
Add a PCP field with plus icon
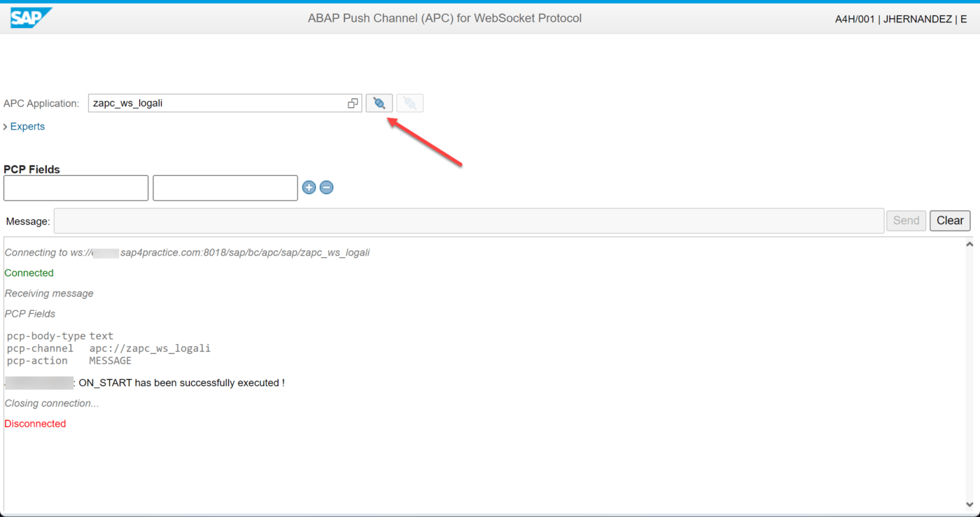point(309,188)
